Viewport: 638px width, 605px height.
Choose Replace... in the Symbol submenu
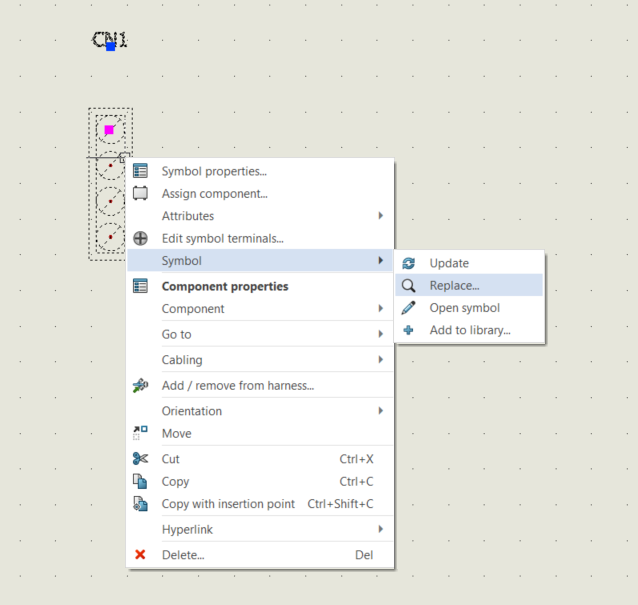coord(469,285)
